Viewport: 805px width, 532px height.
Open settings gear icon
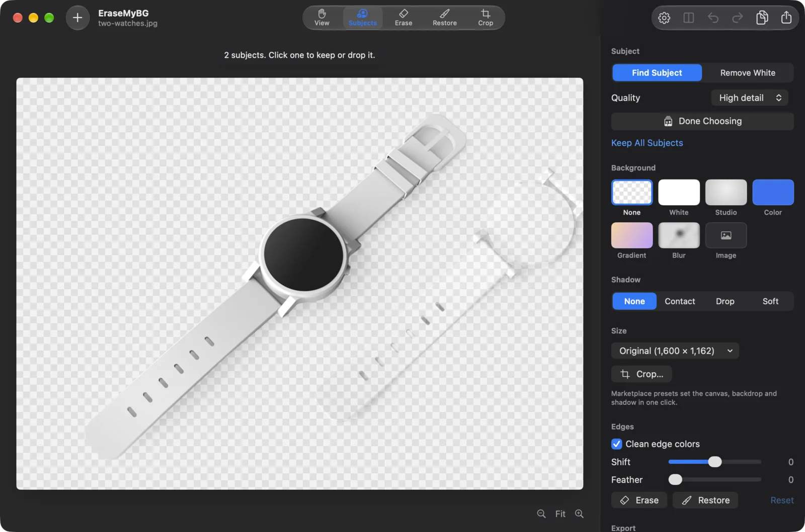pos(664,18)
